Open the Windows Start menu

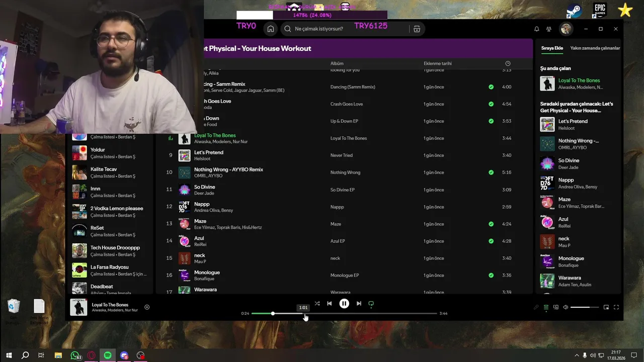[x=9, y=355]
